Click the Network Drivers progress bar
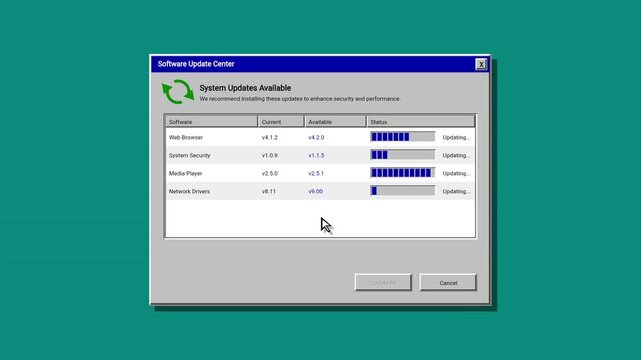This screenshot has height=360, width=641. tap(403, 191)
